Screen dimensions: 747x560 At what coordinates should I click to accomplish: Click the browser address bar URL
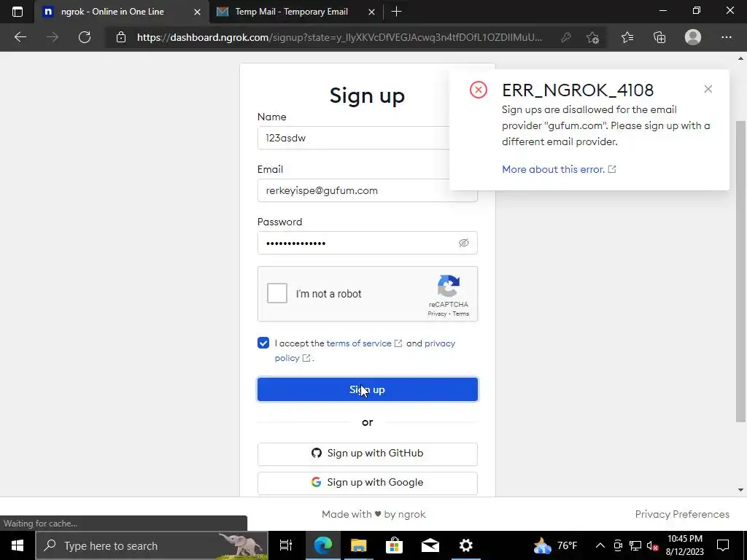tap(339, 37)
